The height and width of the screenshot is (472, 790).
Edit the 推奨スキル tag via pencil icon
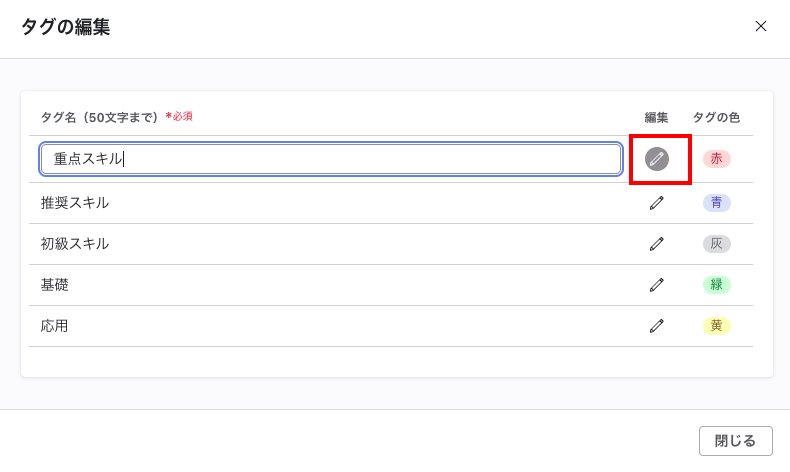pyautogui.click(x=656, y=203)
